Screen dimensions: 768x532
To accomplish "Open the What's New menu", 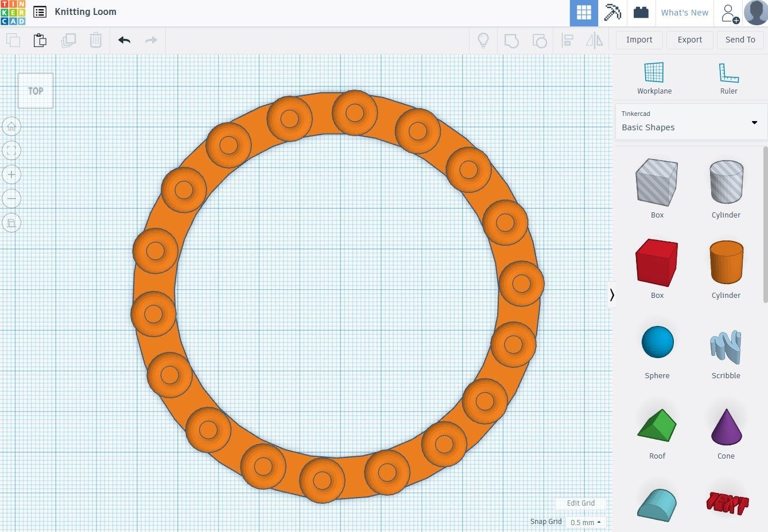I will pos(684,12).
